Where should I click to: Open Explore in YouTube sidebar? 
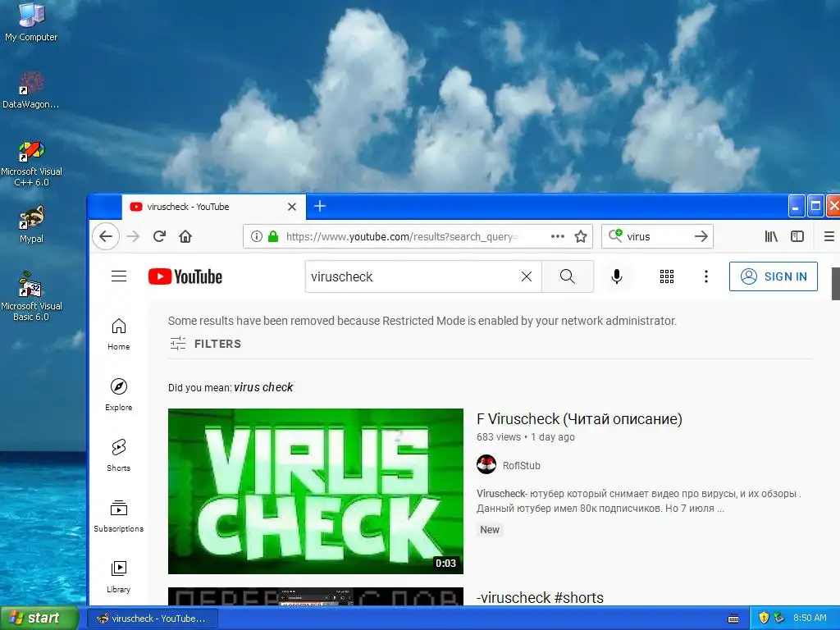(118, 395)
